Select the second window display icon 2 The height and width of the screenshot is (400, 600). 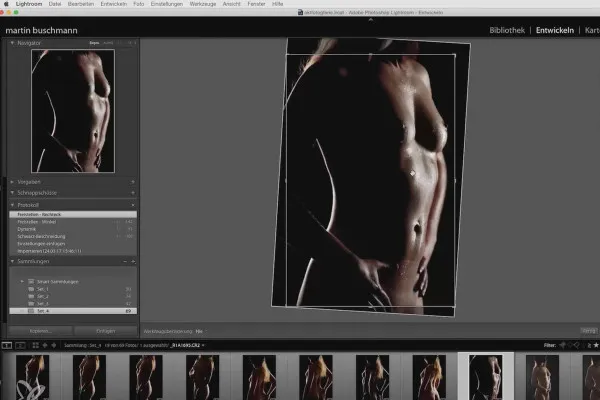20,345
